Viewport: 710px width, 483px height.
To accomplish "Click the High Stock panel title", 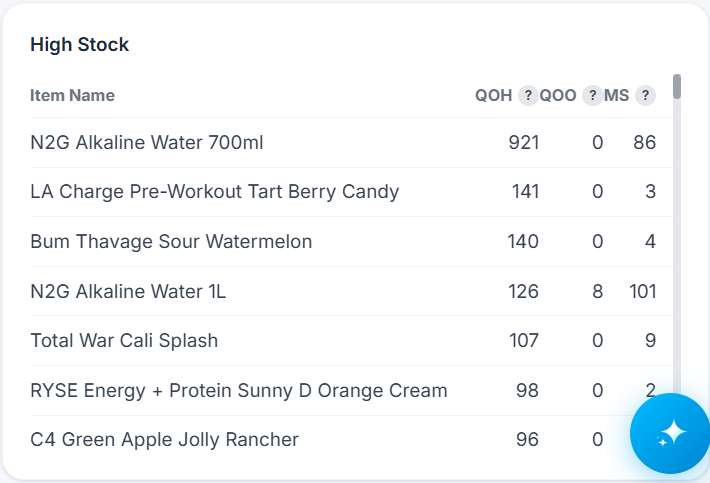I will point(80,44).
